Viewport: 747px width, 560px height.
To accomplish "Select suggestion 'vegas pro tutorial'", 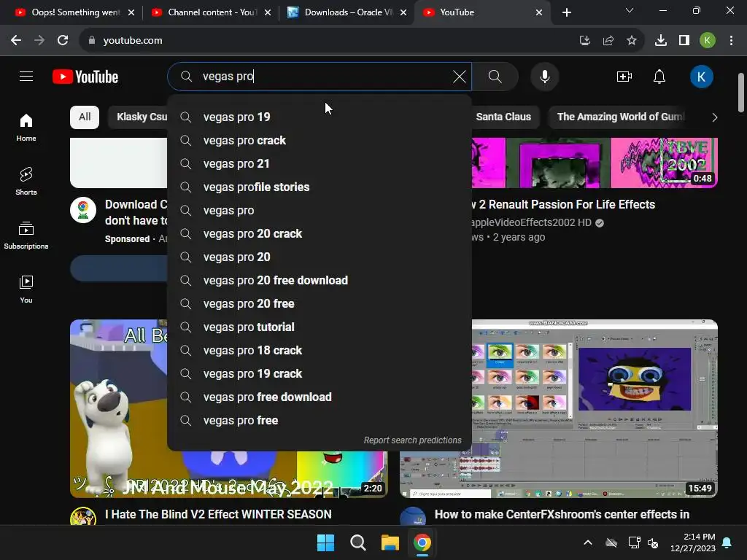I will tap(320, 327).
